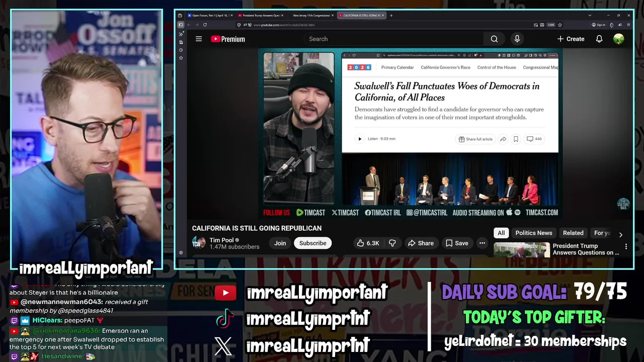Subscribe to Tim Pool
This screenshot has height=362, width=644.
coord(313,243)
